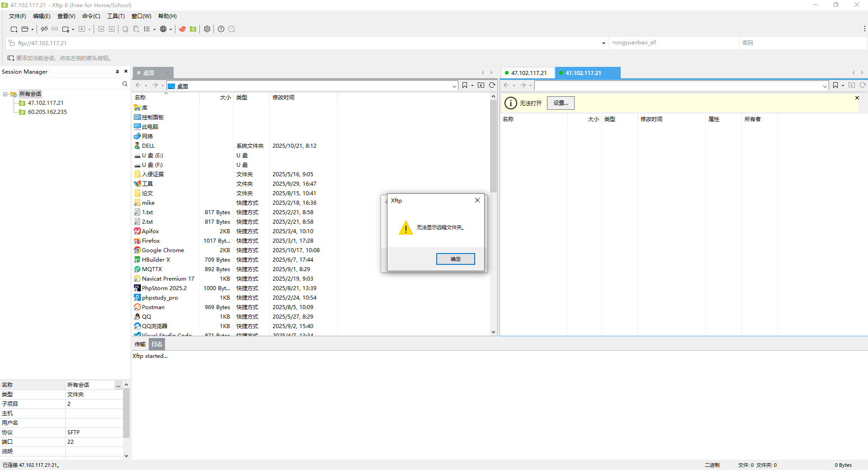Toggle the Session Manager pin
The image size is (868, 470).
click(117, 71)
